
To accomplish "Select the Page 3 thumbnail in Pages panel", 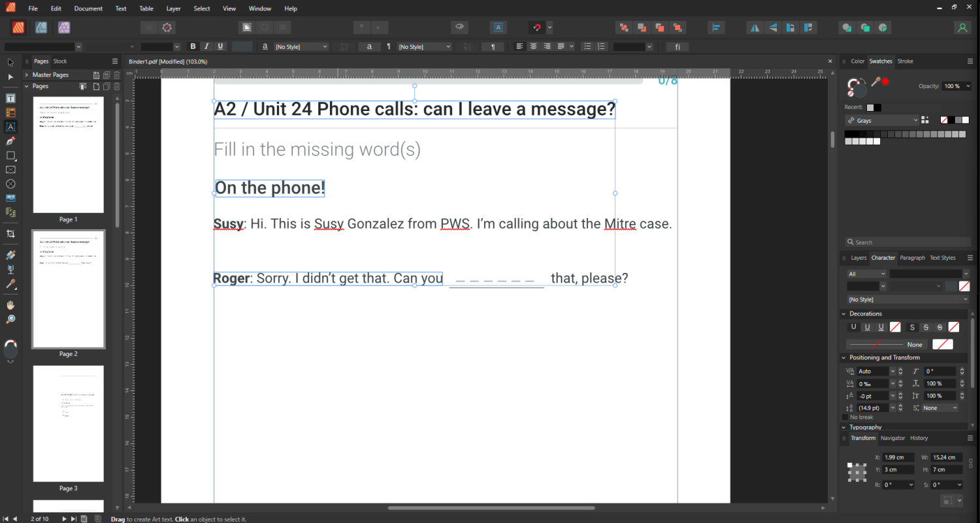I will coord(68,423).
